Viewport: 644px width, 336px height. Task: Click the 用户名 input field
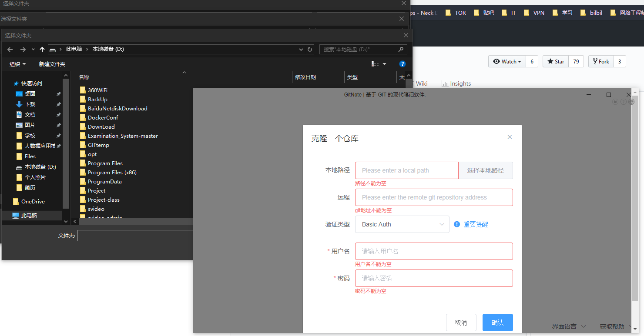434,251
